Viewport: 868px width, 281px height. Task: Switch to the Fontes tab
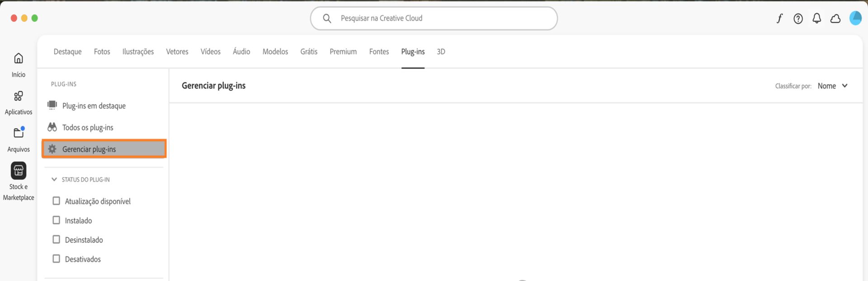pyautogui.click(x=378, y=51)
